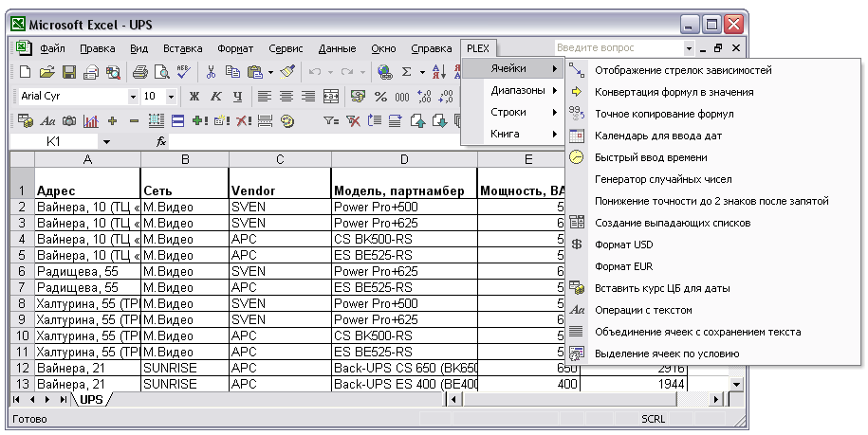868x435 pixels.
Task: Expand the Name Box dropdown next to K1
Action: click(107, 141)
